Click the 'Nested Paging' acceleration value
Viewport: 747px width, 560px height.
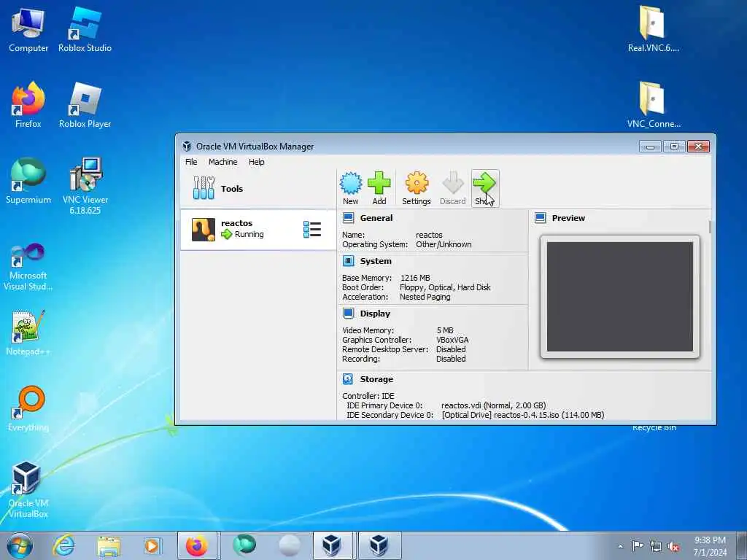click(425, 297)
